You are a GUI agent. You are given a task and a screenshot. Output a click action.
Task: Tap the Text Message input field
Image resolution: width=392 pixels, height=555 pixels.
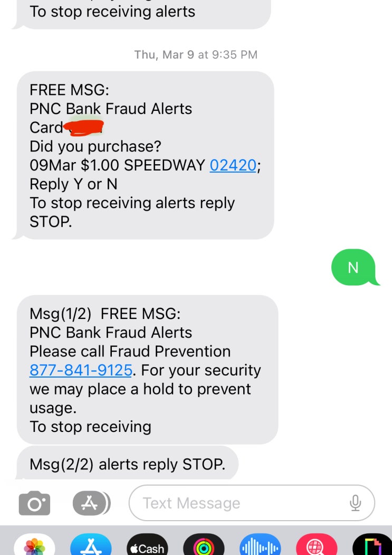(x=237, y=503)
